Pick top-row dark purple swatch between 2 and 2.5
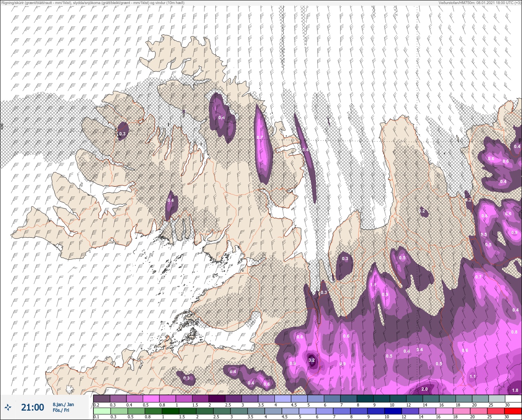 click(217, 398)
